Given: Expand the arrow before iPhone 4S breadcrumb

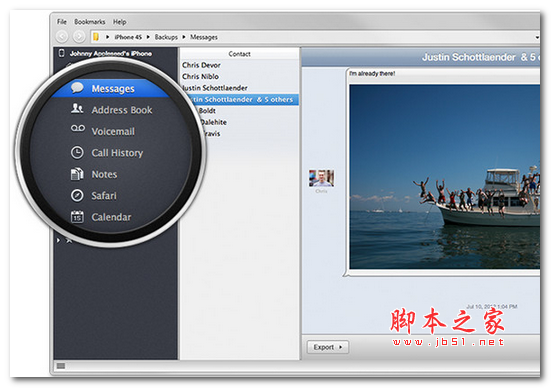Looking at the screenshot, I should pyautogui.click(x=108, y=37).
